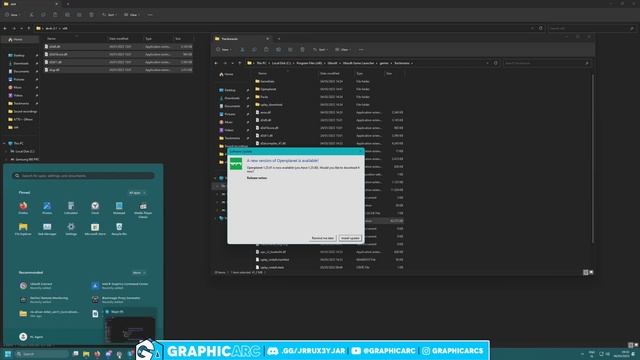This screenshot has width=640, height=360.
Task: Open Media Player Classic pinned app
Action: [143, 210]
